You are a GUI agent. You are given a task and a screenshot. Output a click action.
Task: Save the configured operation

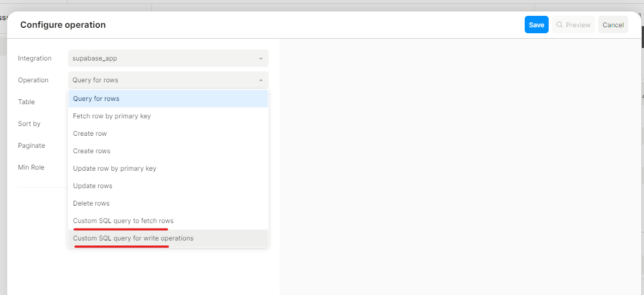click(x=536, y=25)
